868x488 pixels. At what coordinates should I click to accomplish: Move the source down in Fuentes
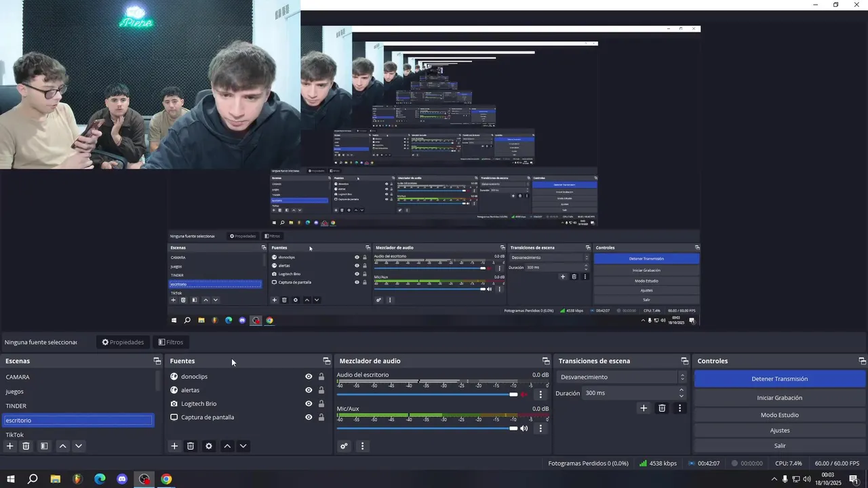coord(243,446)
